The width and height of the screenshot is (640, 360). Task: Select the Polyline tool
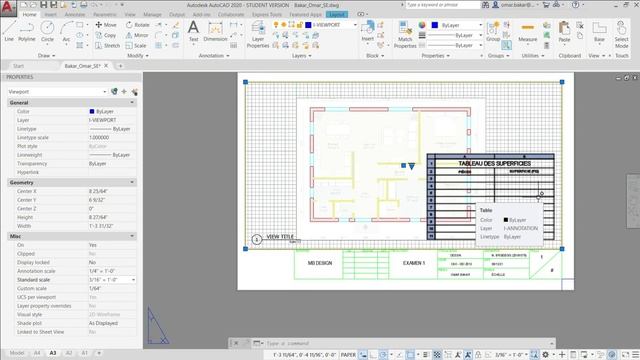(x=27, y=31)
